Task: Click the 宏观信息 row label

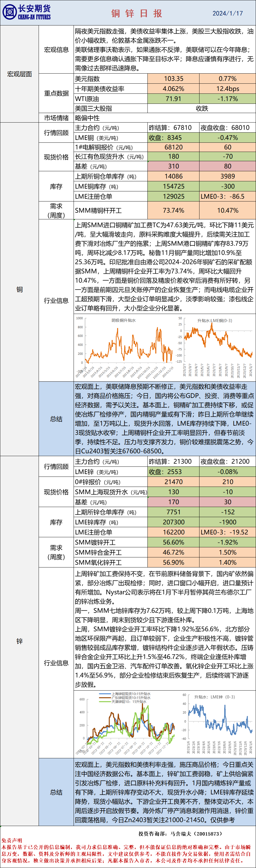Action: [x=56, y=50]
